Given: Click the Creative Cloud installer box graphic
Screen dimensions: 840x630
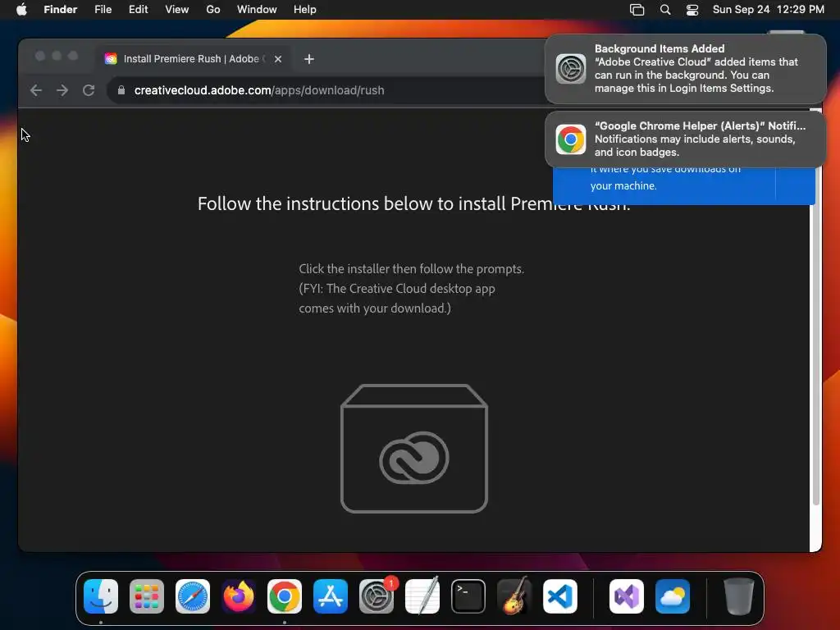Looking at the screenshot, I should pos(414,449).
